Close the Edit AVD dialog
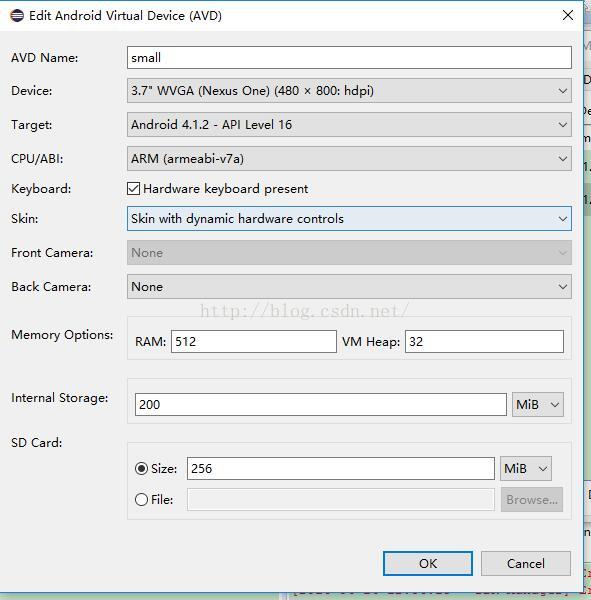591x600 pixels. pos(568,15)
